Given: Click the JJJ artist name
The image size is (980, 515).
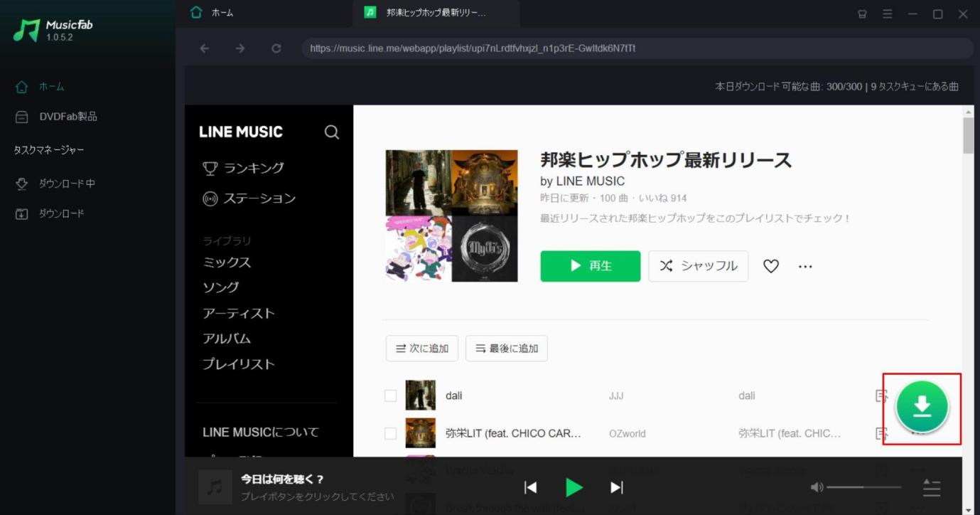Looking at the screenshot, I should click(618, 395).
